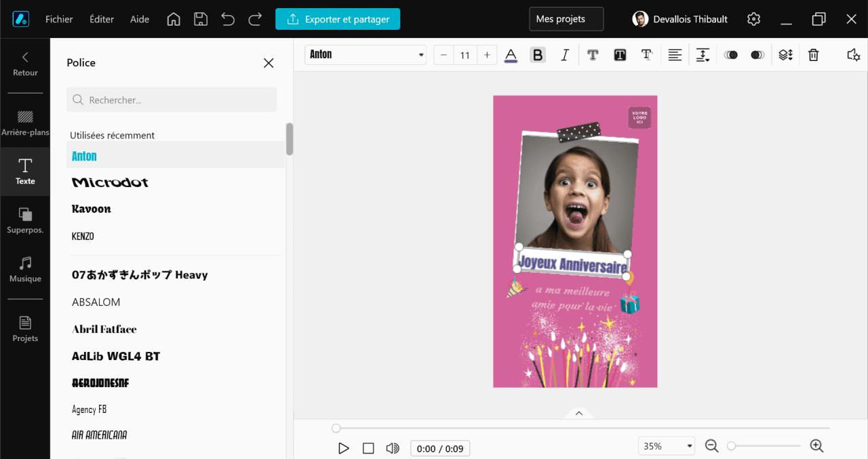Open the Projets panel

[25, 318]
